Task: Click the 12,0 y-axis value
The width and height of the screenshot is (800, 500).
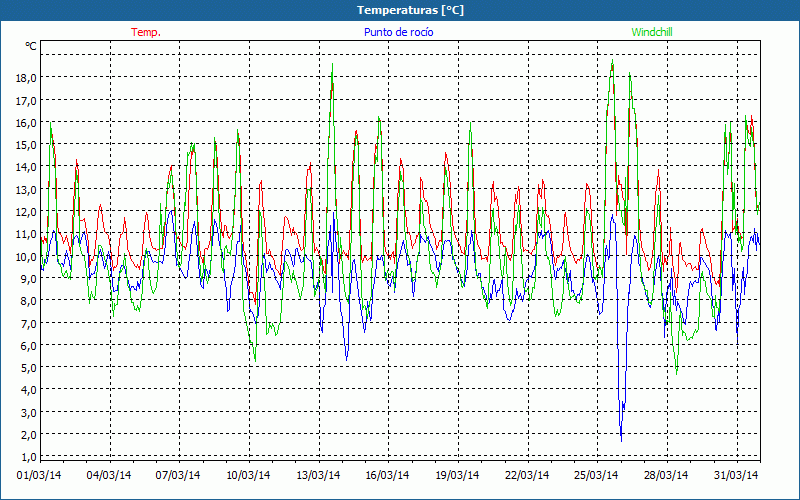Action: click(x=27, y=211)
